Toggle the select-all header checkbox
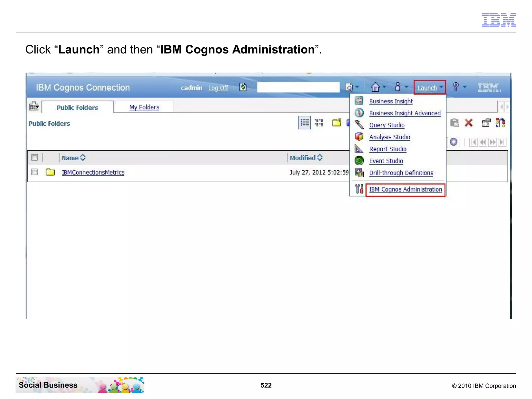Viewport: 532px width, 399px height. [35, 157]
